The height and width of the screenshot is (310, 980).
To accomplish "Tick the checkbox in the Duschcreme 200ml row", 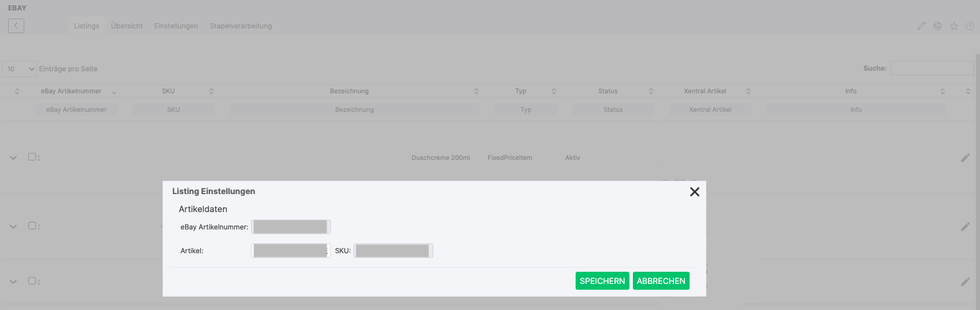I will coord(32,157).
